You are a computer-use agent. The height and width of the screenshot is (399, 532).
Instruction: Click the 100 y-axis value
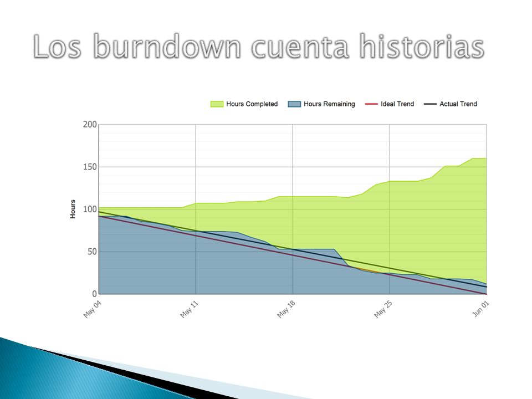[x=90, y=209]
